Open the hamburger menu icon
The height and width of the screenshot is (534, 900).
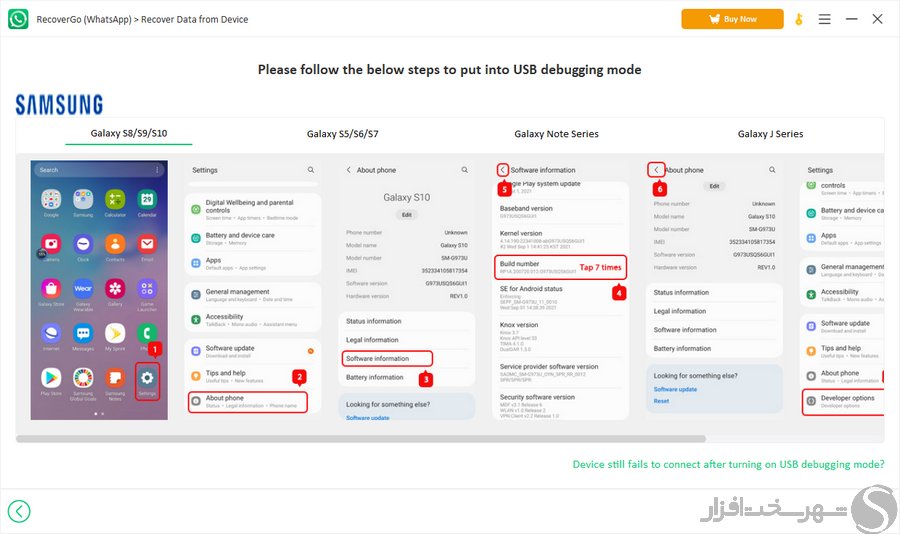point(824,20)
